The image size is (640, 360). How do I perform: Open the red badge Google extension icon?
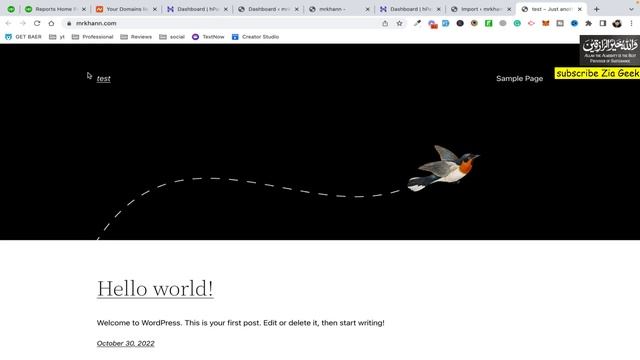click(x=432, y=24)
